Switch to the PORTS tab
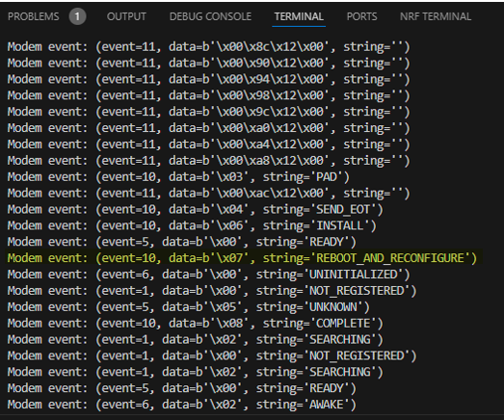The image size is (504, 420). 362,16
